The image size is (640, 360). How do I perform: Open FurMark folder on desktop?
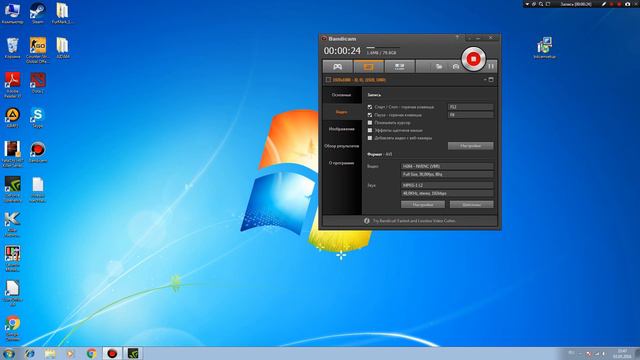click(x=62, y=13)
